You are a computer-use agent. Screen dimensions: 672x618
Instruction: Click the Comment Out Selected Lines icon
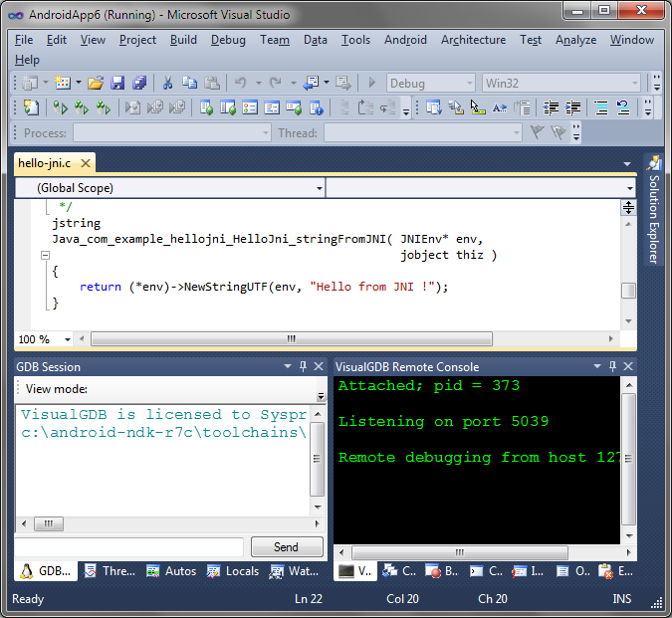[x=601, y=107]
